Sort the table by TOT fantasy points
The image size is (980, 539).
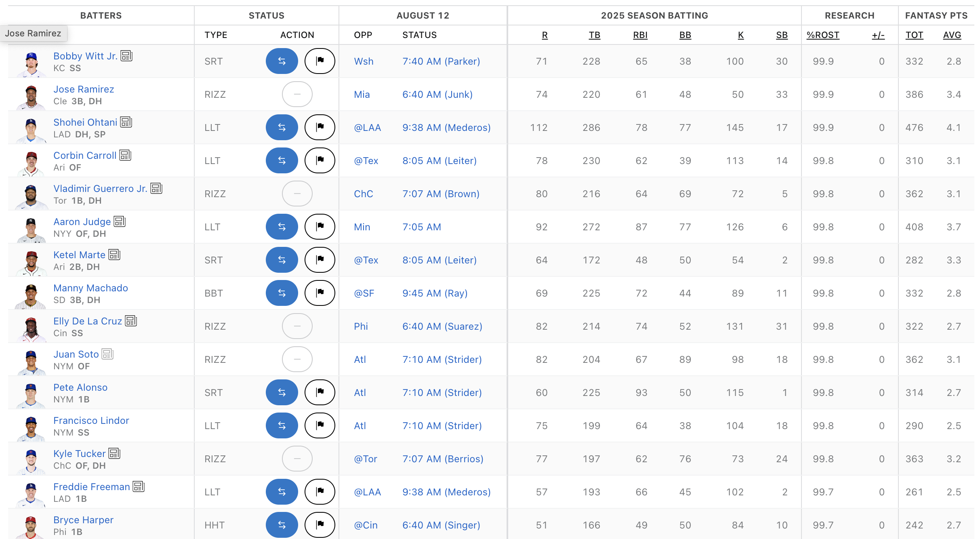tap(915, 35)
